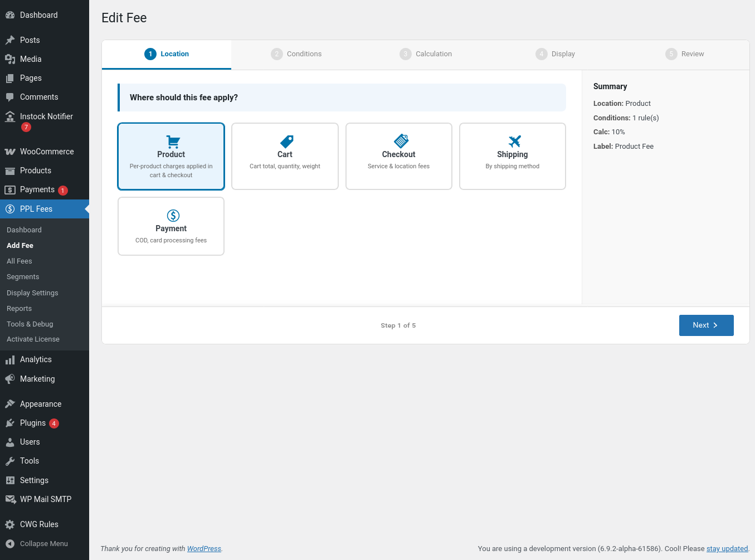This screenshot has height=560, width=755.
Task: Jump to the Review step tab
Action: click(685, 54)
